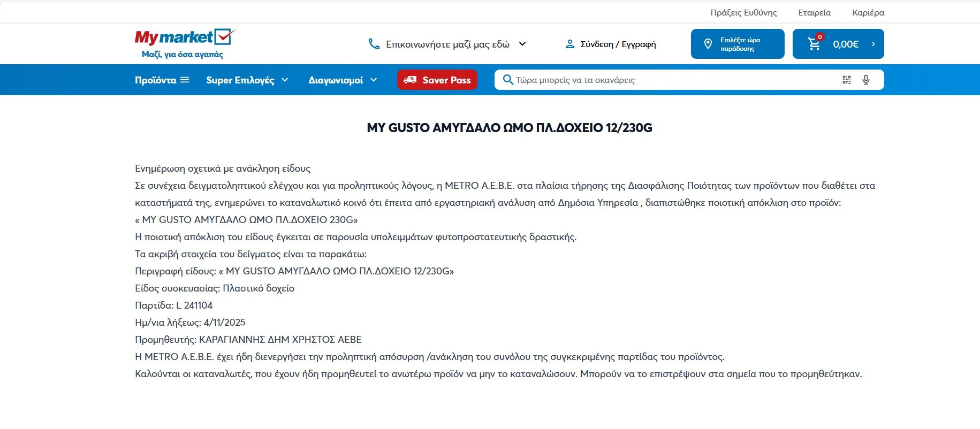
Task: Click the Επικοινωνήστε μαζί μας εδώ text
Action: click(448, 44)
